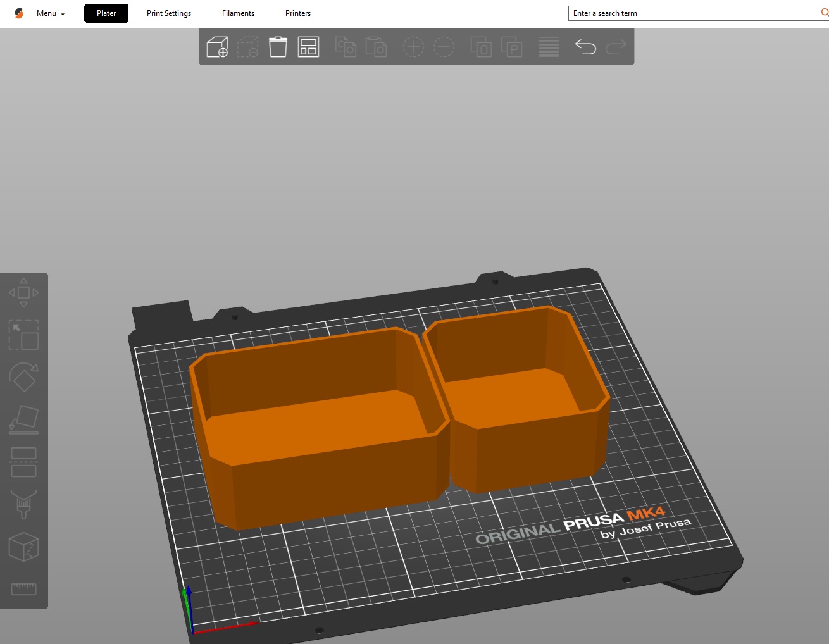Click the Plater button
829x644 pixels.
point(106,13)
